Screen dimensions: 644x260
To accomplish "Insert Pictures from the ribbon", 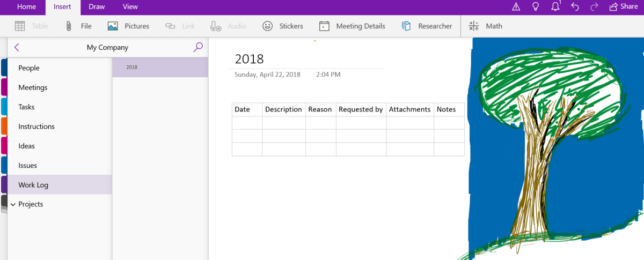I will 113,26.
